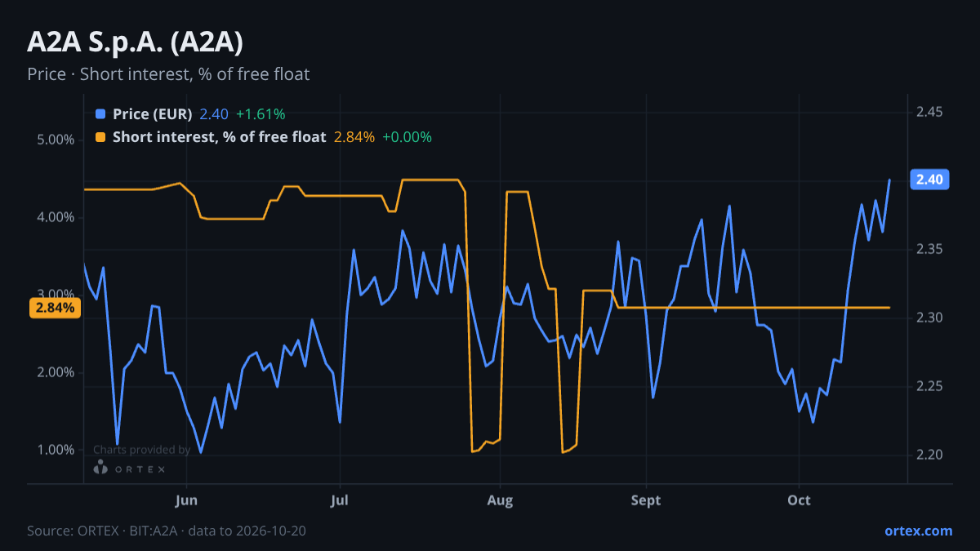Click the Oct label on the time axis

[799, 500]
